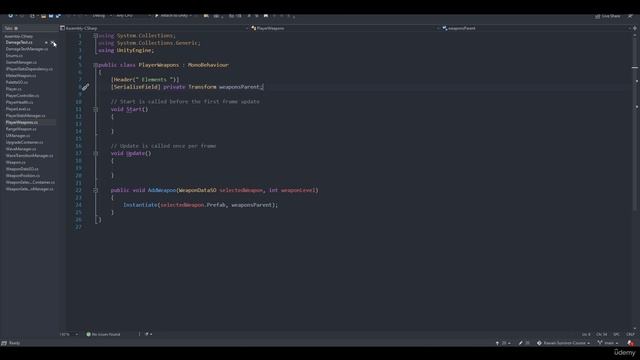Screen dimensions: 640x360
Task: Collapse the Start method block
Action: pyautogui.click(x=95, y=109)
